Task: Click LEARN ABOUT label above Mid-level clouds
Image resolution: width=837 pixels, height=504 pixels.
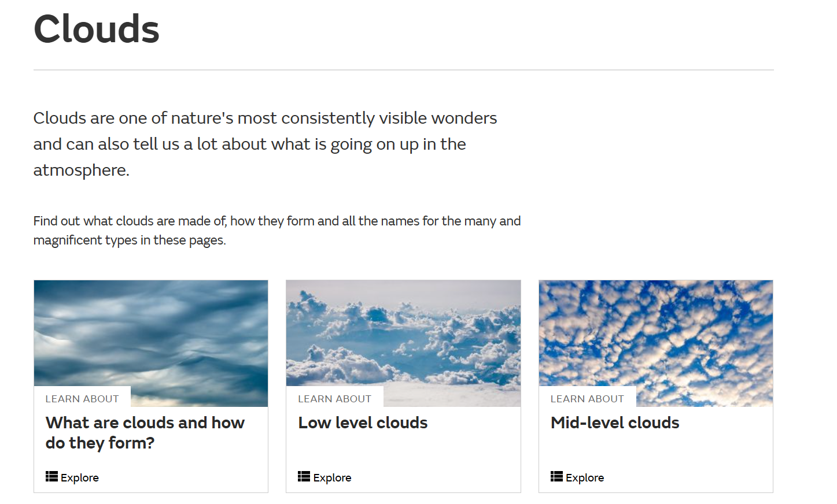Action: tap(587, 399)
